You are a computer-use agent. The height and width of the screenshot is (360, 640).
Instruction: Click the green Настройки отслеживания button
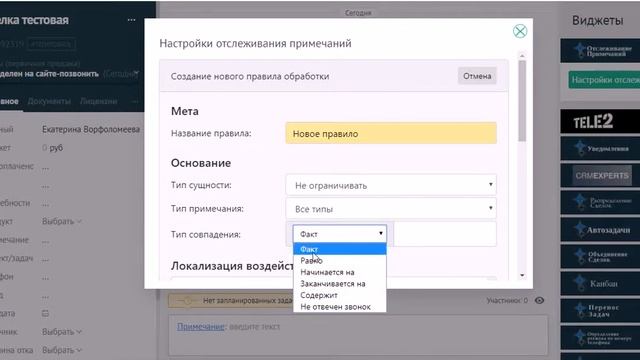pos(604,80)
